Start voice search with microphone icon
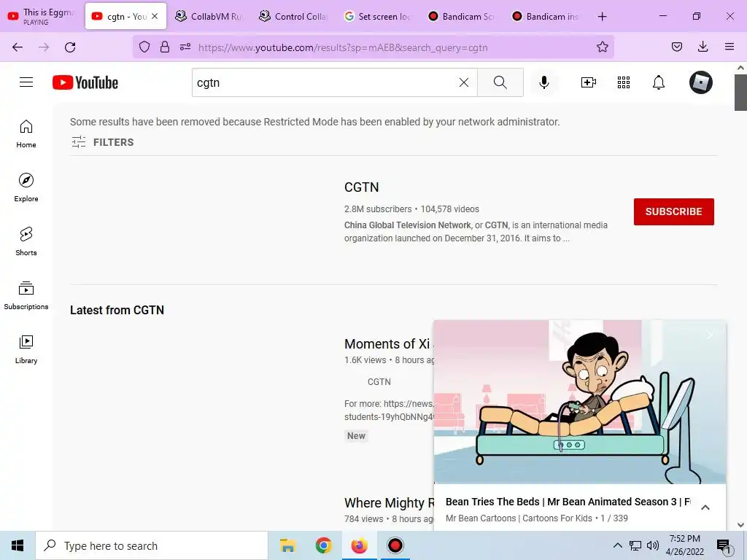This screenshot has width=747, height=560. (544, 82)
